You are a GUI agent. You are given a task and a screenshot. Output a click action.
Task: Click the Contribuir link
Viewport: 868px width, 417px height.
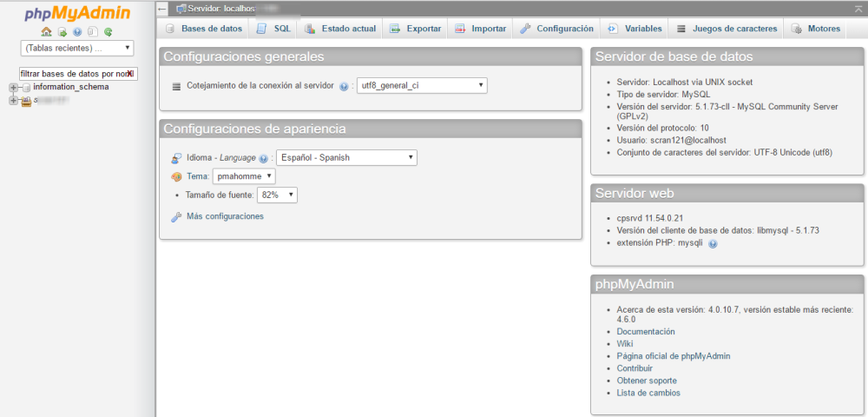pos(635,368)
